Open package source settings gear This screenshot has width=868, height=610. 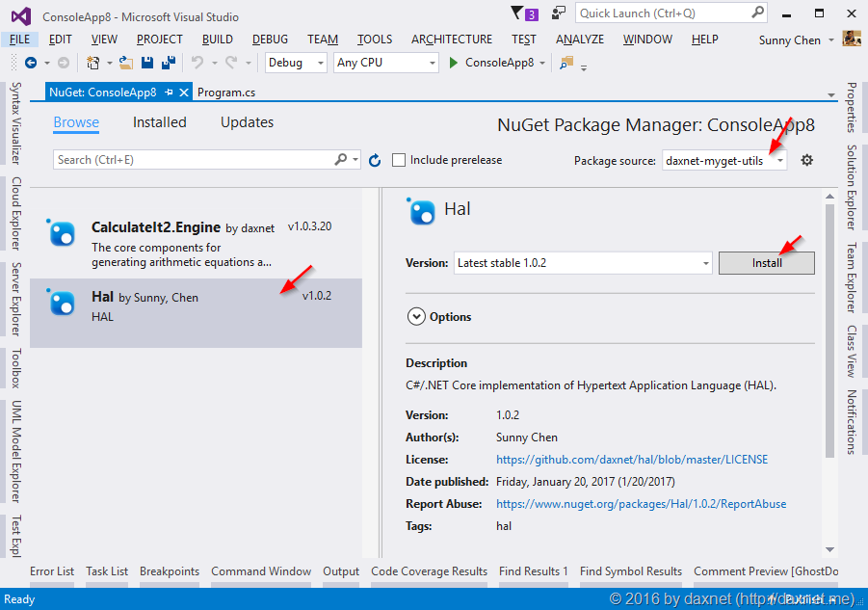coord(807,161)
